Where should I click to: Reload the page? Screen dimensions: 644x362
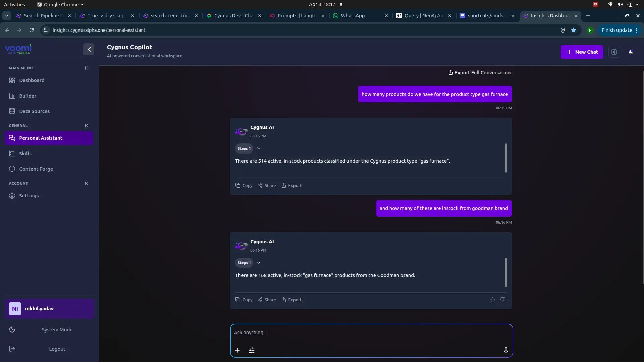[x=32, y=30]
